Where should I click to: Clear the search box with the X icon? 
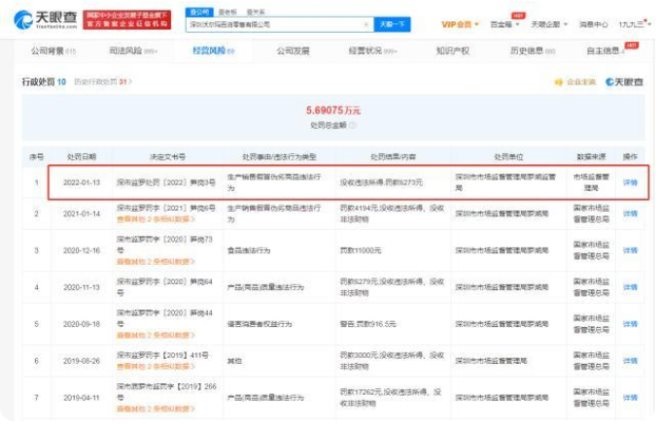click(364, 22)
